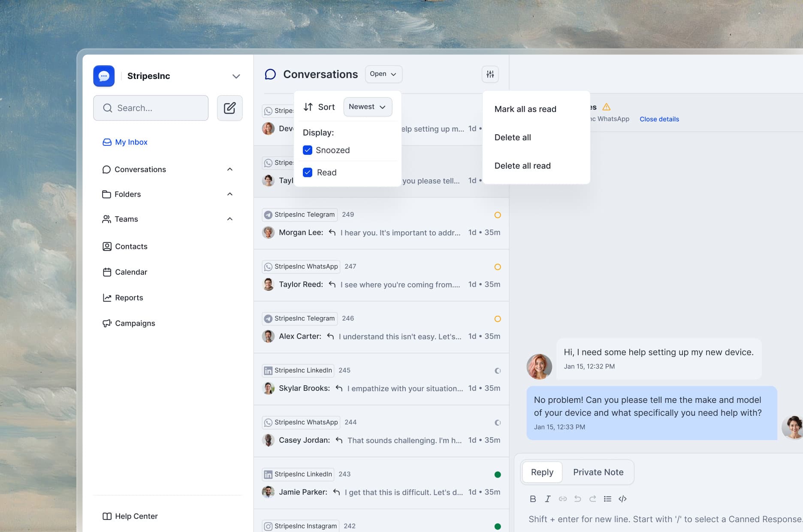Click the Close details link
This screenshot has height=532, width=803.
pyautogui.click(x=659, y=119)
